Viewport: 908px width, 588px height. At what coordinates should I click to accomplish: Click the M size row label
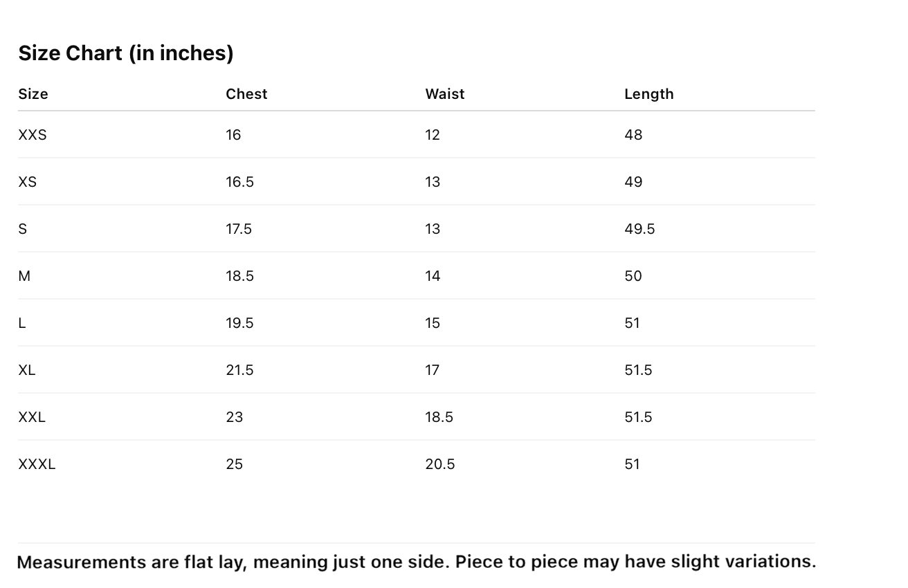tap(24, 276)
